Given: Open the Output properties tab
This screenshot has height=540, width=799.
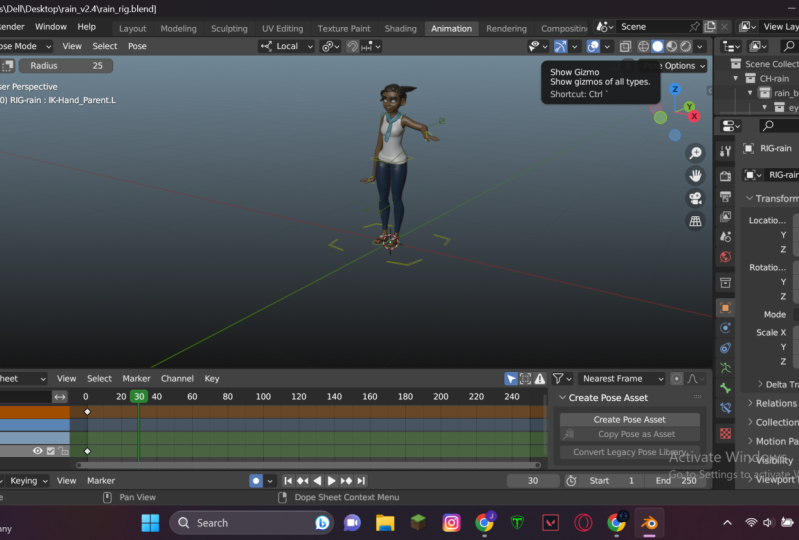Looking at the screenshot, I should point(725,196).
